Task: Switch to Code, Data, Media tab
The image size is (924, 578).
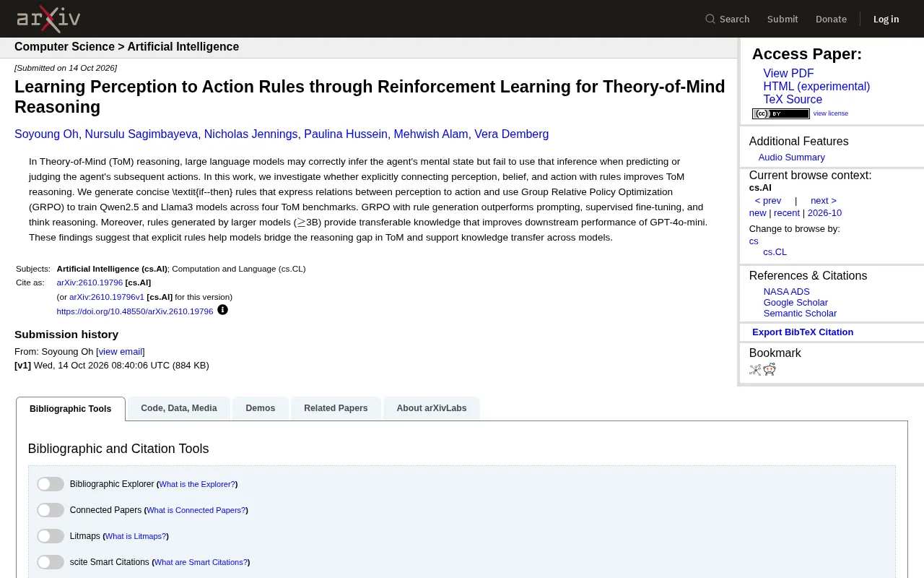Action: click(x=179, y=408)
